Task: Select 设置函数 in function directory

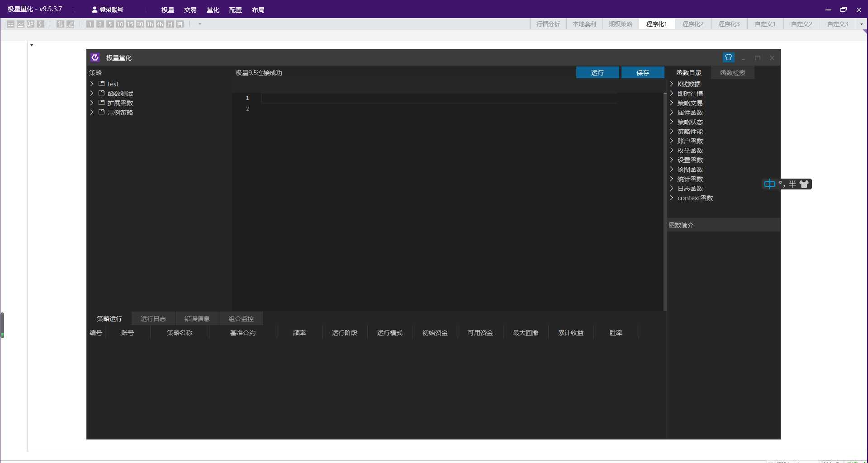Action: [690, 160]
